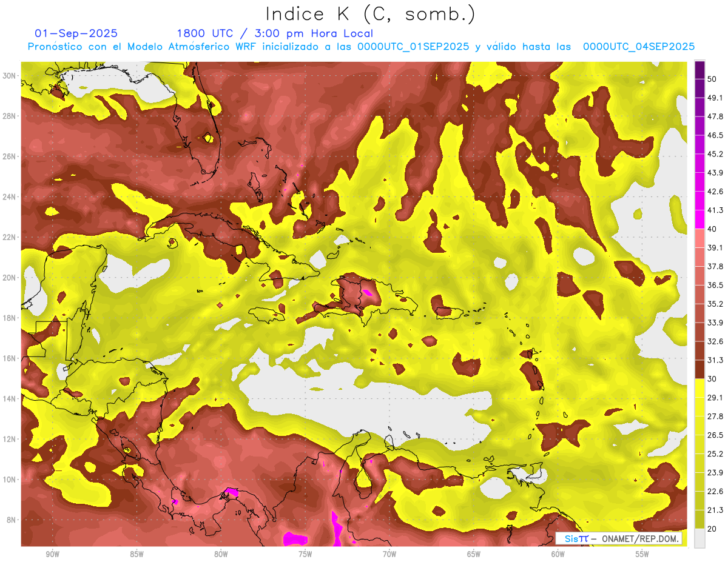The width and height of the screenshot is (728, 562).
Task: Click the 30N latitude axis label
Action: pos(9,76)
